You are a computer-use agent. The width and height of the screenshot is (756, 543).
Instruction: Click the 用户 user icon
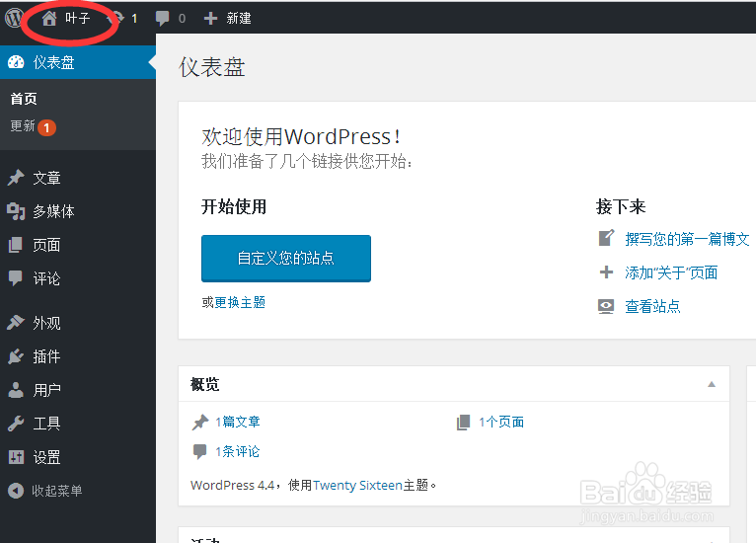16,390
